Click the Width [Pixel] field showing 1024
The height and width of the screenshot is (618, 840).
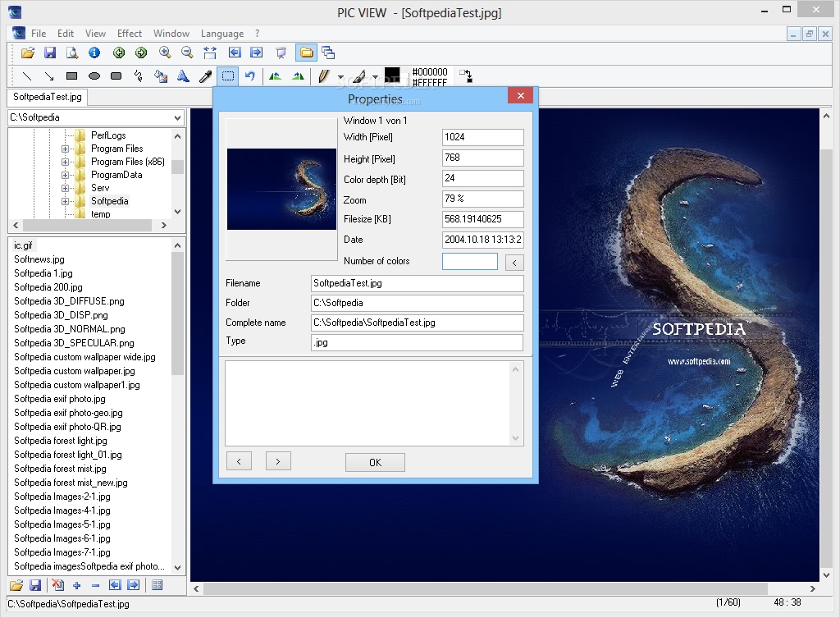pos(482,137)
